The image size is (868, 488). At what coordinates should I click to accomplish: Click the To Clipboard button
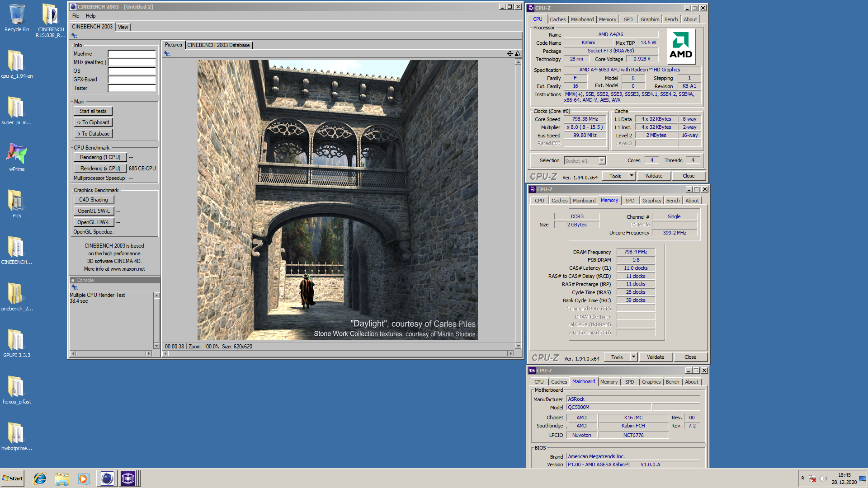93,122
